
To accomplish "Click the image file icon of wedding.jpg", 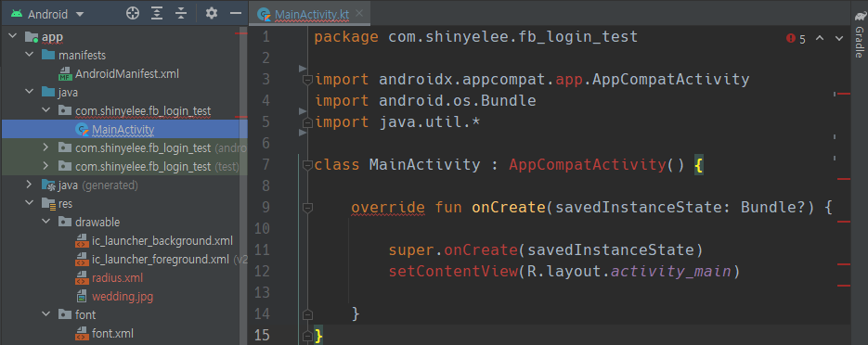I will (82, 297).
